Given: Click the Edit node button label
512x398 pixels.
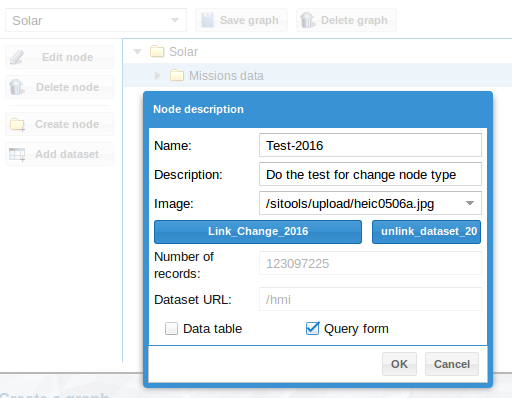Looking at the screenshot, I should 67,57.
